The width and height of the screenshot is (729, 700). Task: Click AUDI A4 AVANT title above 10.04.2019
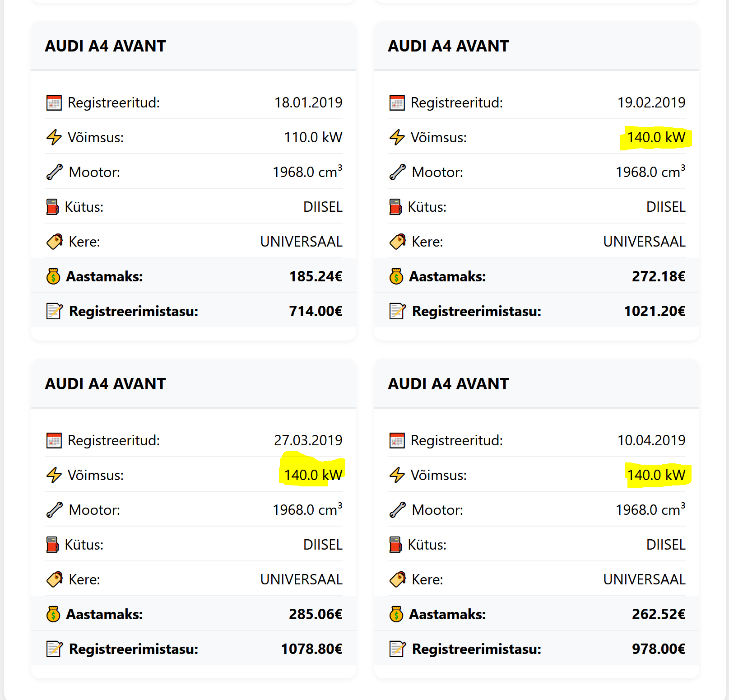448,384
